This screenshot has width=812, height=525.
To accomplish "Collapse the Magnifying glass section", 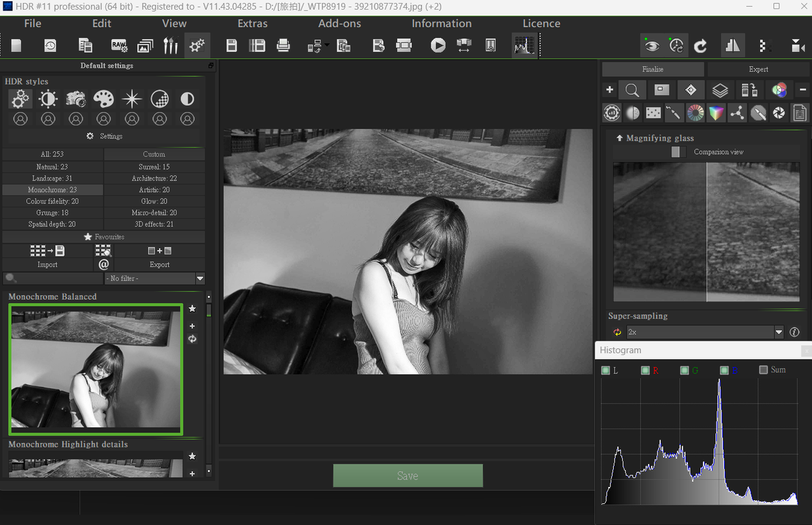I will click(619, 138).
